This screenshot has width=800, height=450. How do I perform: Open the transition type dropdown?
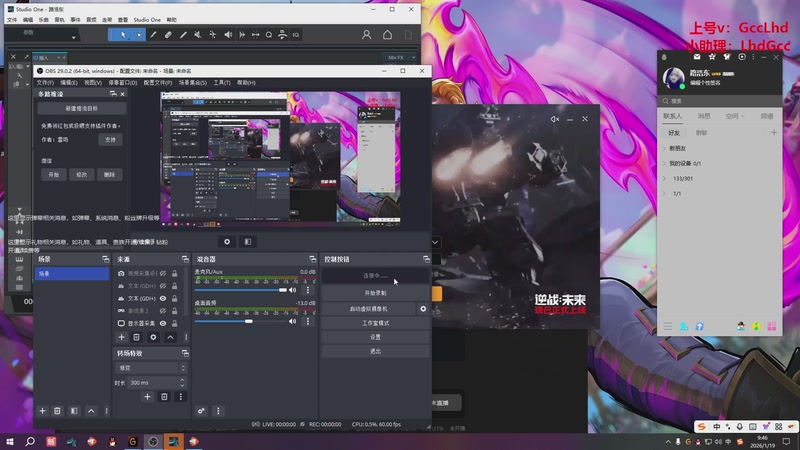[x=151, y=367]
